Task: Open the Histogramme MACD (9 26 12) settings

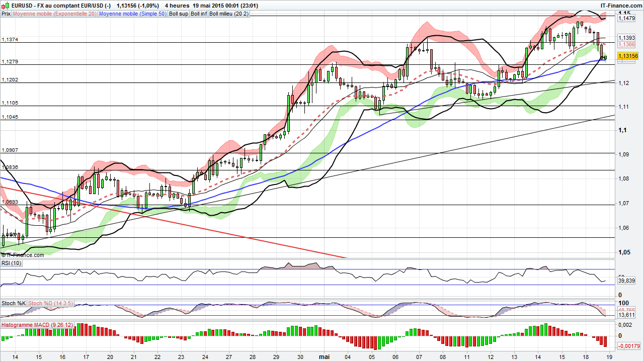Action: point(36,325)
